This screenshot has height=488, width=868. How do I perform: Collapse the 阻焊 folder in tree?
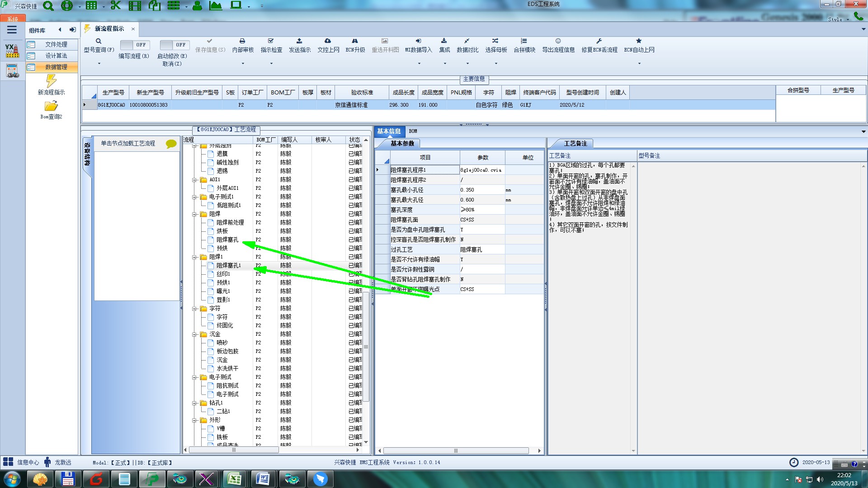[x=195, y=214]
